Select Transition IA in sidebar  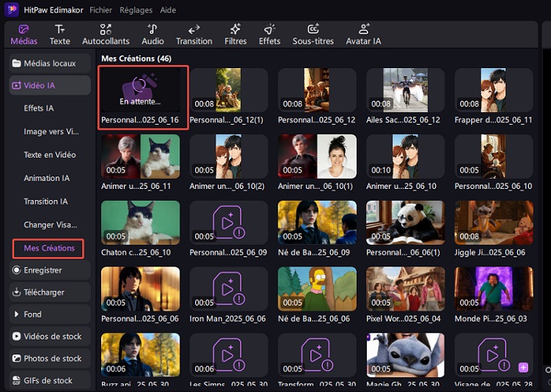pyautogui.click(x=45, y=201)
